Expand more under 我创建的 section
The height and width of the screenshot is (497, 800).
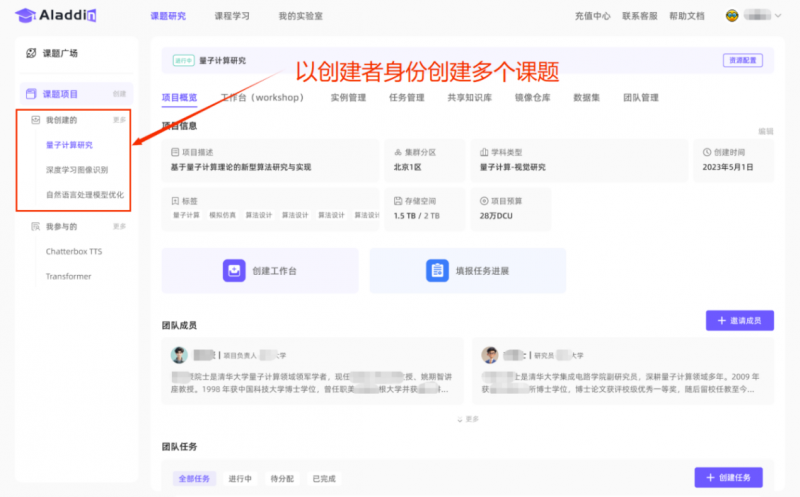click(x=120, y=120)
